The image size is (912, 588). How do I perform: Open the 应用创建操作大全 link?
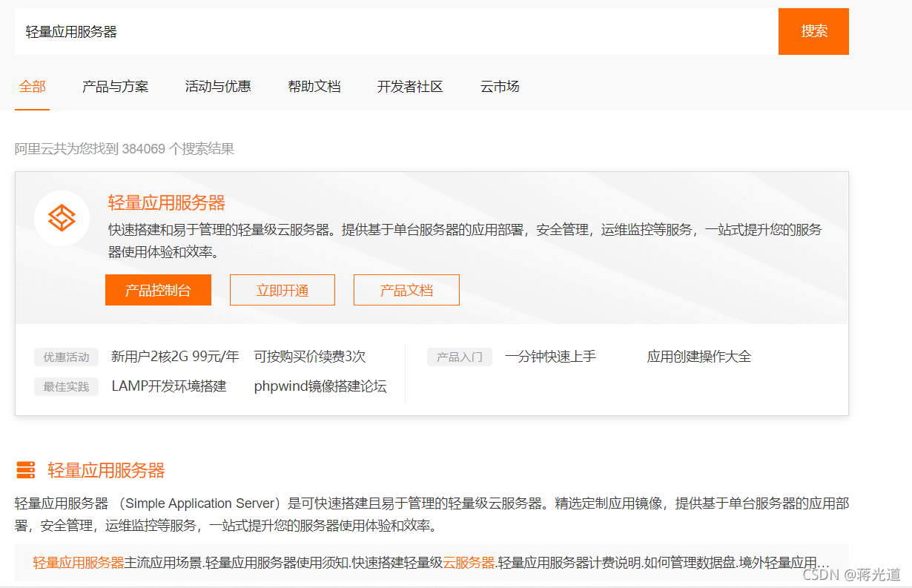pyautogui.click(x=699, y=357)
